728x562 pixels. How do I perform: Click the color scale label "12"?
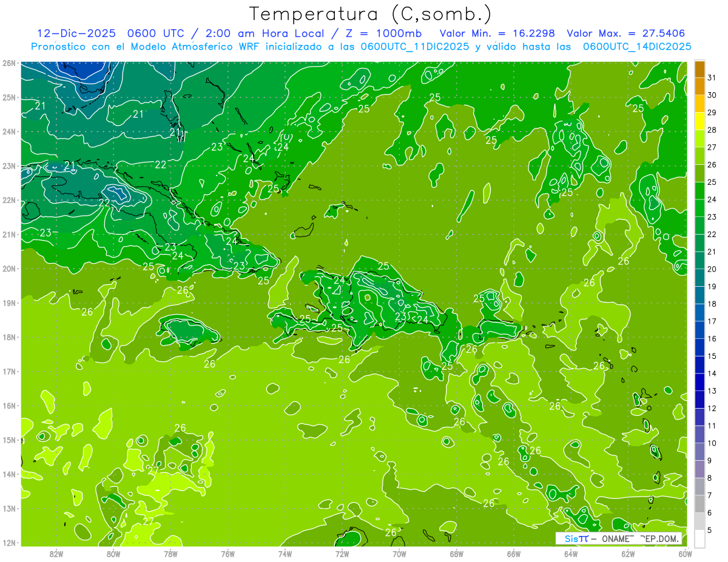click(x=712, y=408)
